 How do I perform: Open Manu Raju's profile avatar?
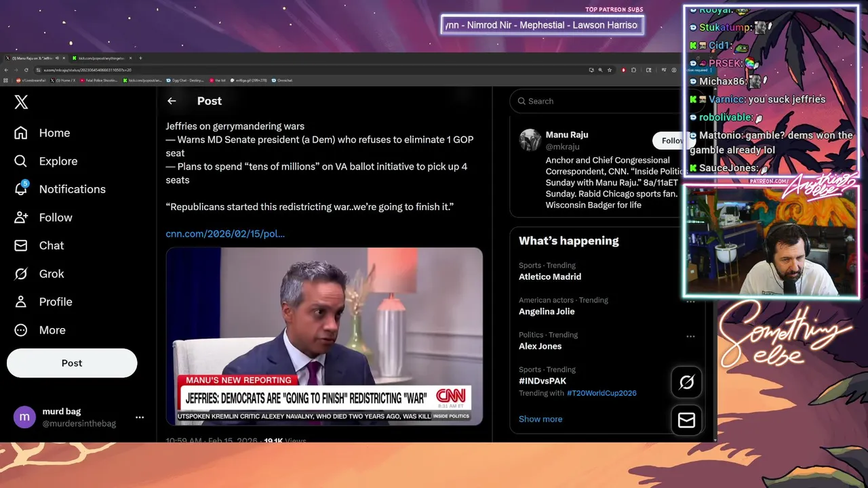(x=530, y=140)
